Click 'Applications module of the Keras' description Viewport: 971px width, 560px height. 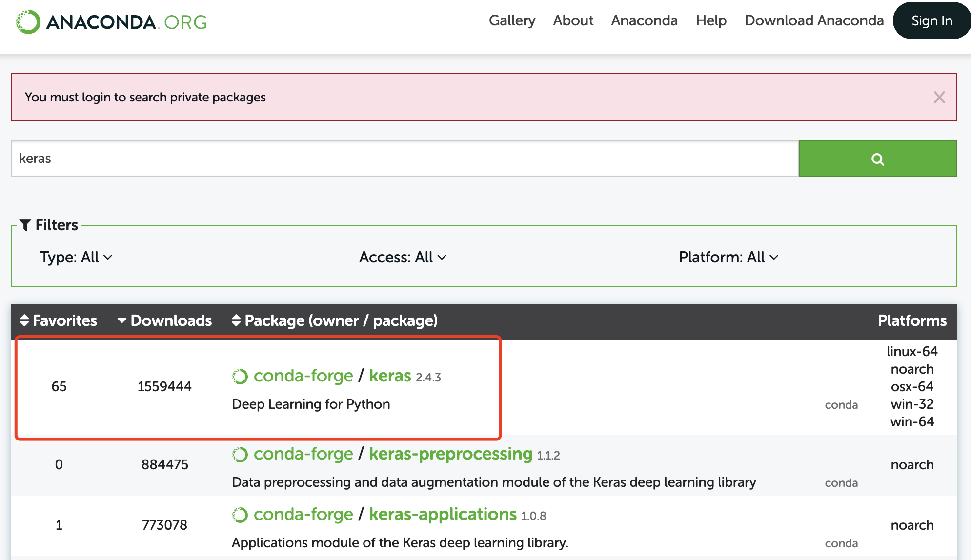[x=400, y=543]
